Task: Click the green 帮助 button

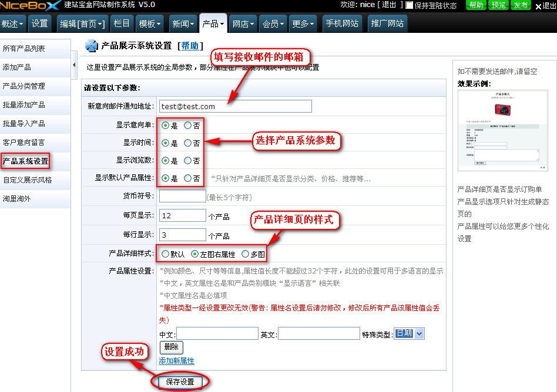Action: [476, 5]
